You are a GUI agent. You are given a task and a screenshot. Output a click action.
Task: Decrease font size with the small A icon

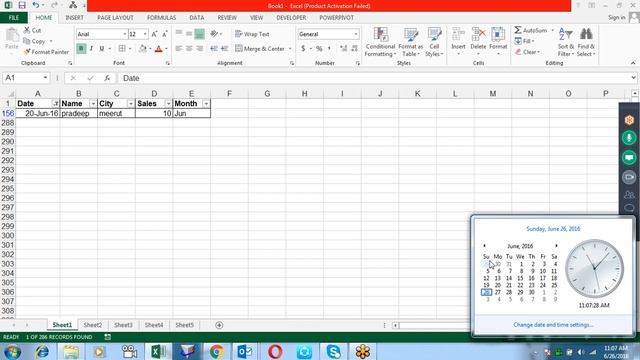[x=164, y=34]
